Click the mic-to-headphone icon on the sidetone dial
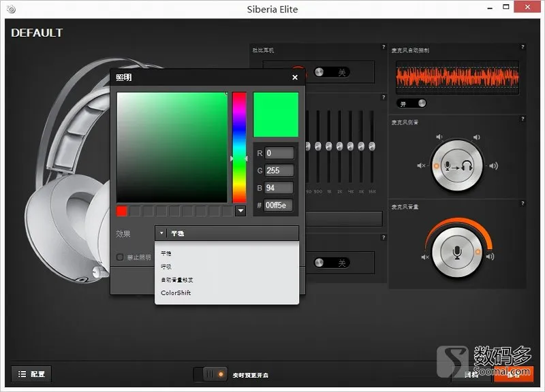This screenshot has width=545, height=392. pyautogui.click(x=457, y=166)
